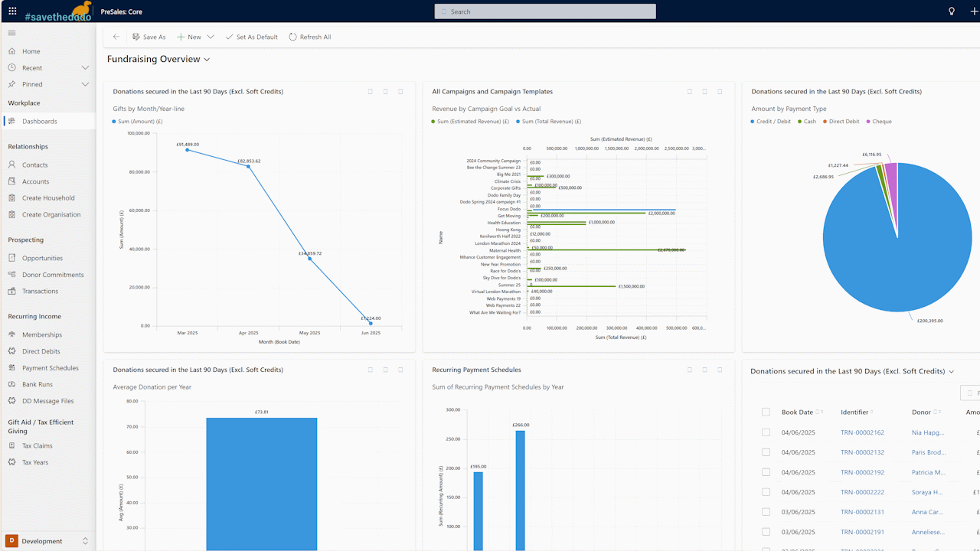Click the Create Organisation icon
This screenshot has width=980, height=551.
click(12, 214)
